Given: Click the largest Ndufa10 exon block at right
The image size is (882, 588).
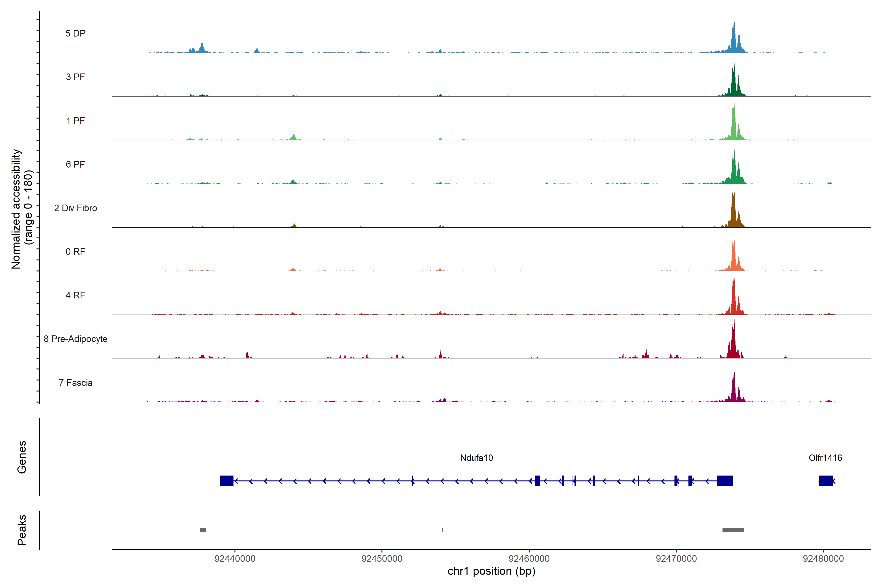Looking at the screenshot, I should (725, 481).
